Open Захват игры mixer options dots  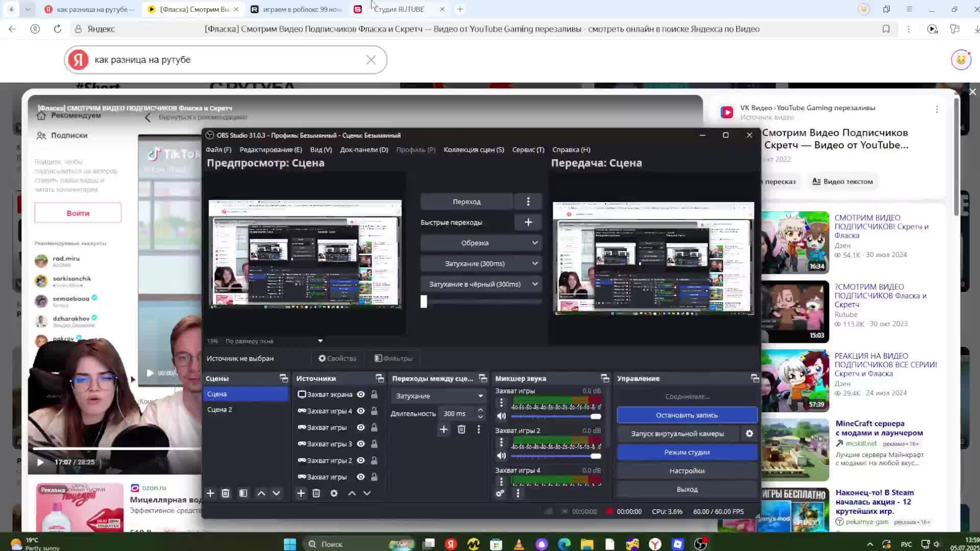point(501,403)
